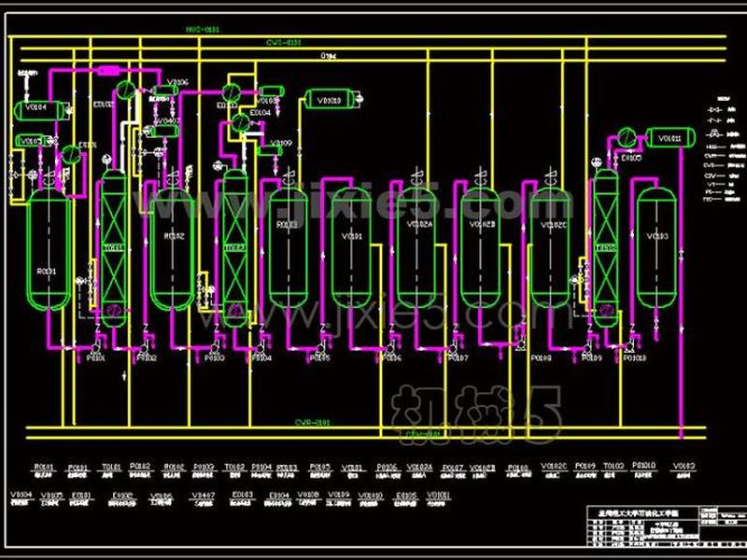747x560 pixels.
Task: Select the V01011 horizontal tank symbol
Action: coord(670,138)
